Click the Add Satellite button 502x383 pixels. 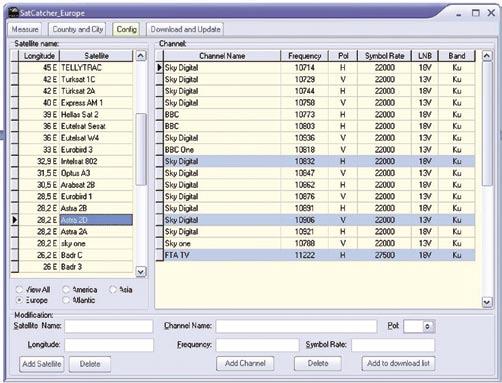[42, 364]
